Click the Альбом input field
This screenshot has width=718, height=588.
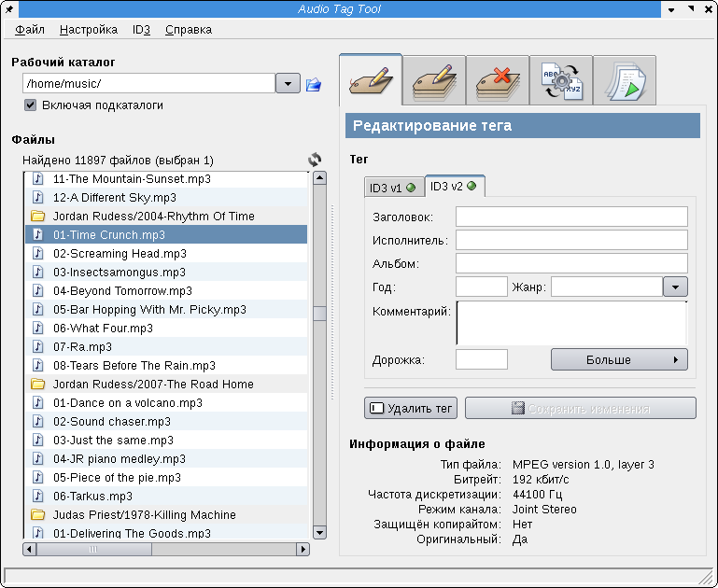point(571,263)
